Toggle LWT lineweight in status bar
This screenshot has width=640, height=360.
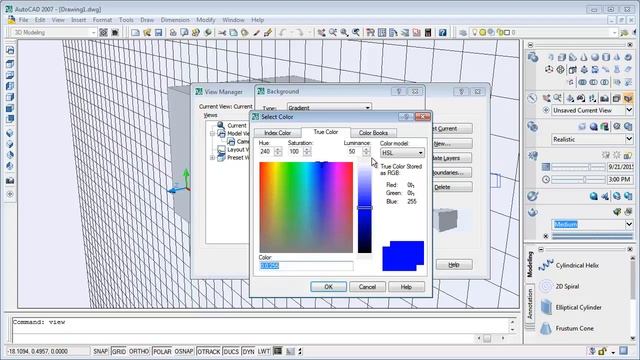[x=264, y=351]
